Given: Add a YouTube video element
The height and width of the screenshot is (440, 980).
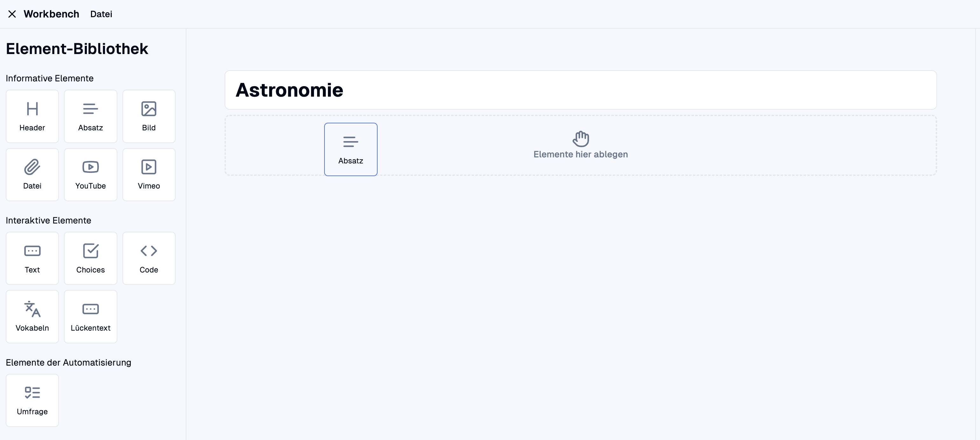Looking at the screenshot, I should (91, 175).
